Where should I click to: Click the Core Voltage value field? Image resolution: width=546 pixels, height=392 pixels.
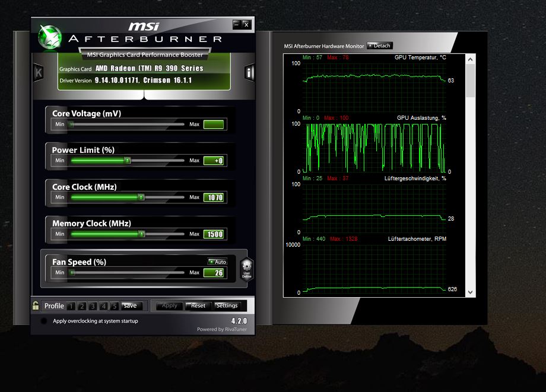(214, 124)
